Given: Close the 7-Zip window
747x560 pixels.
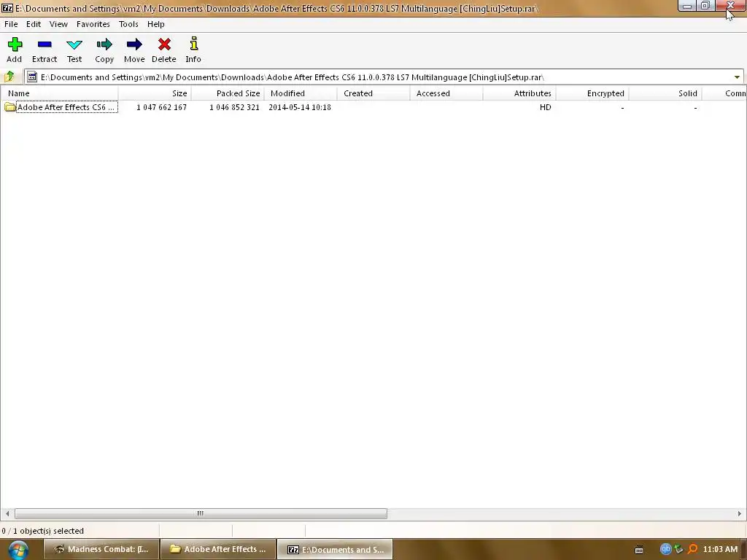Looking at the screenshot, I should tap(729, 6).
